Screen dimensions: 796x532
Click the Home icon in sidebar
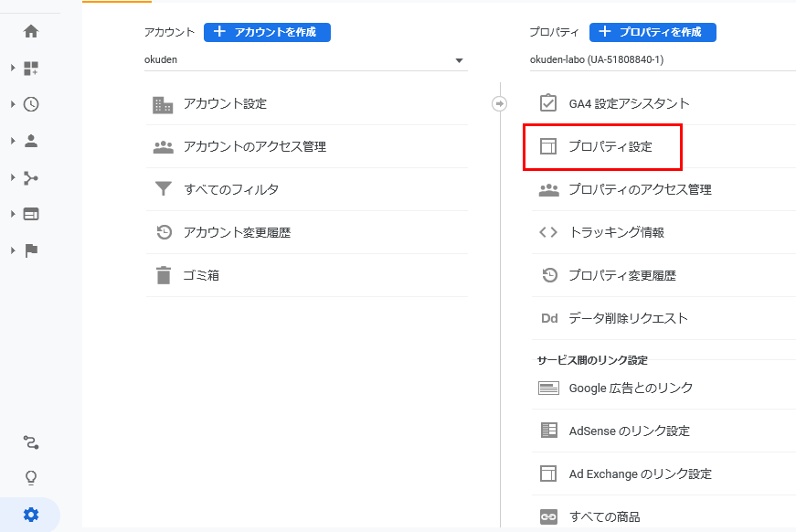(x=31, y=31)
